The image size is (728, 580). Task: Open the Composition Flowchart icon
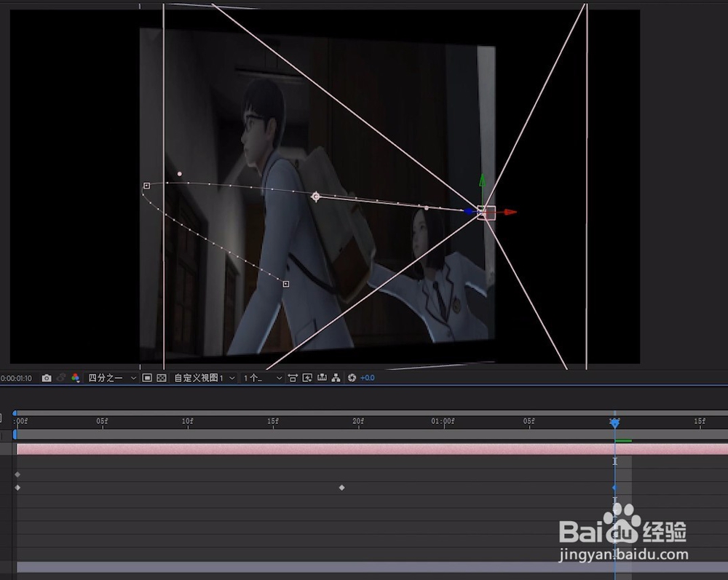336,378
